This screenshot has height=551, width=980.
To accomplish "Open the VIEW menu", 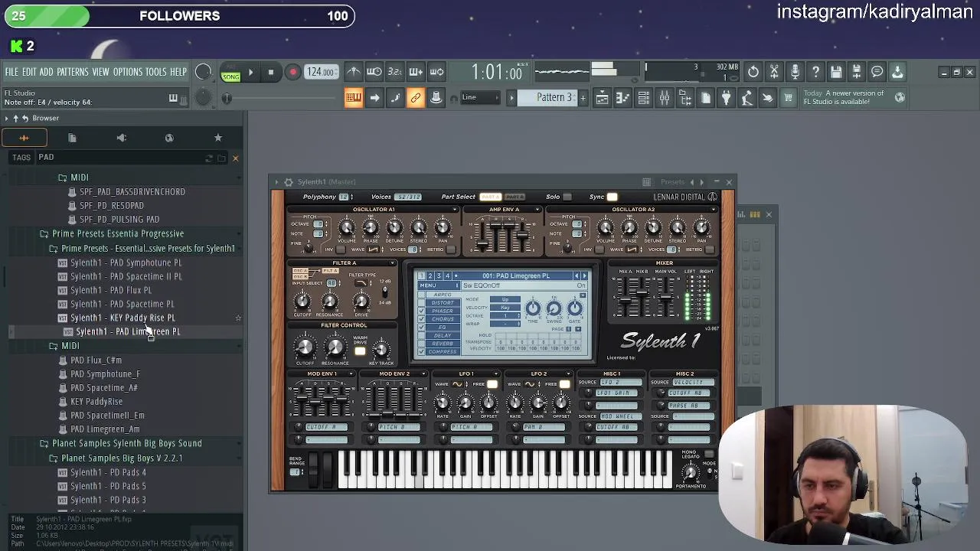I will point(100,72).
